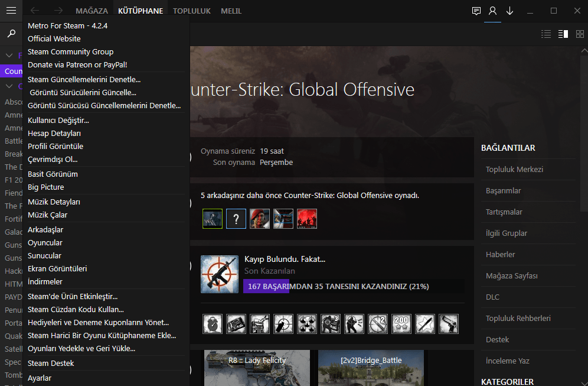Go back with the left arrow

pyautogui.click(x=34, y=11)
